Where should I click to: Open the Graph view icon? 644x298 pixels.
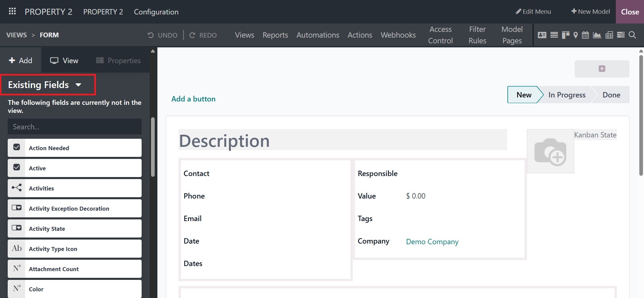coord(597,35)
